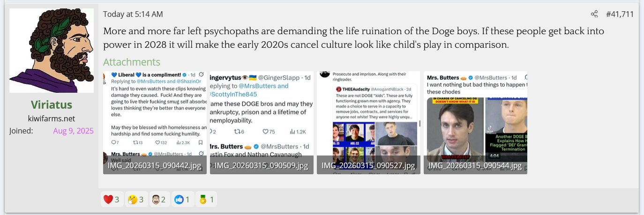The height and width of the screenshot is (215, 644).
Task: Open the Viriatus username profile link
Action: tap(52, 104)
